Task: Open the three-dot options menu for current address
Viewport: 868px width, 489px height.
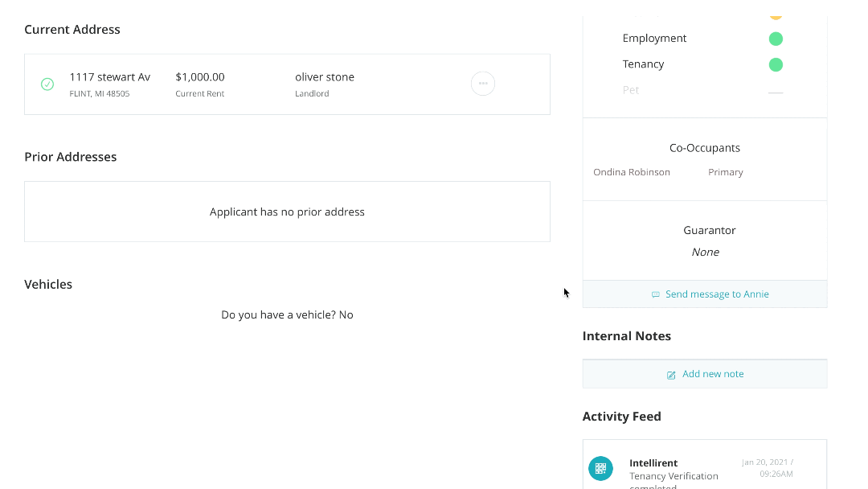Action: (482, 84)
